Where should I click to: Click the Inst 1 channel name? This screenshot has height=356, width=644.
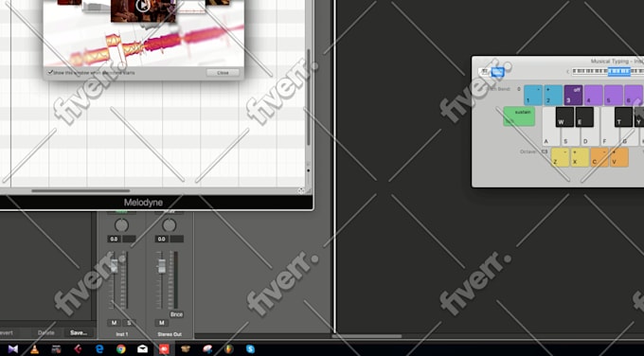click(x=121, y=334)
